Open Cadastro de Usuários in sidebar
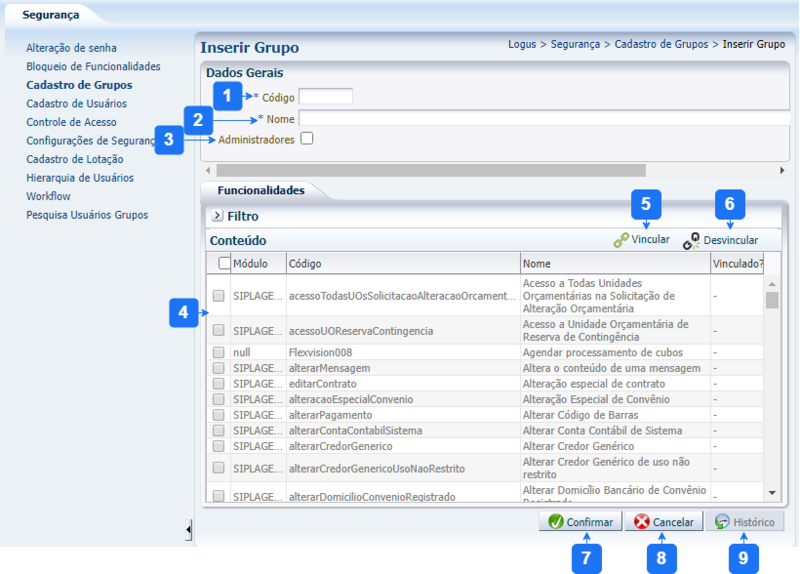 point(76,103)
